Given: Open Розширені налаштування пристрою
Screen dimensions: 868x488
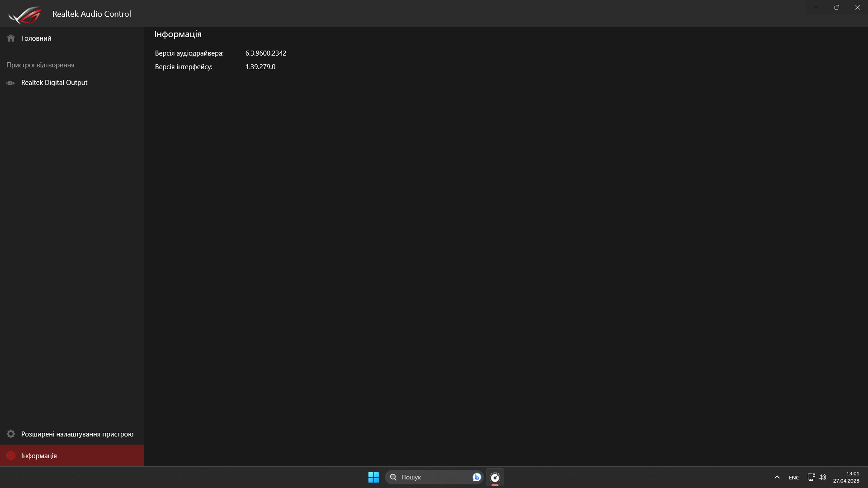Looking at the screenshot, I should point(72,434).
